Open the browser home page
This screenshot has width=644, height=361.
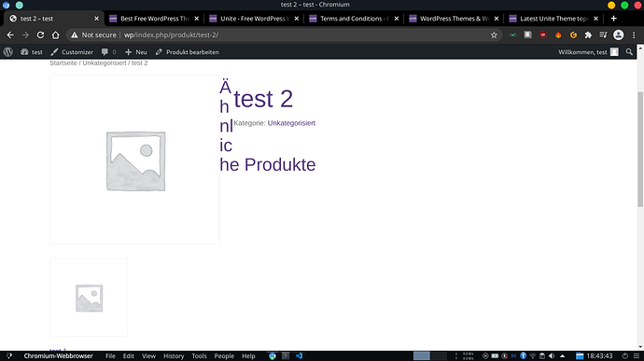pyautogui.click(x=55, y=35)
